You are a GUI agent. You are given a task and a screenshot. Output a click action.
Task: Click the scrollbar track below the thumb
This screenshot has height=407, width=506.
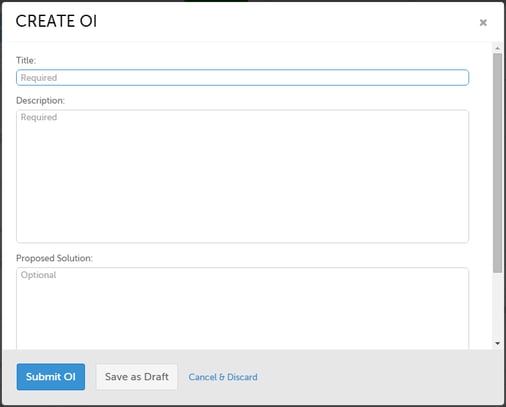click(498, 306)
